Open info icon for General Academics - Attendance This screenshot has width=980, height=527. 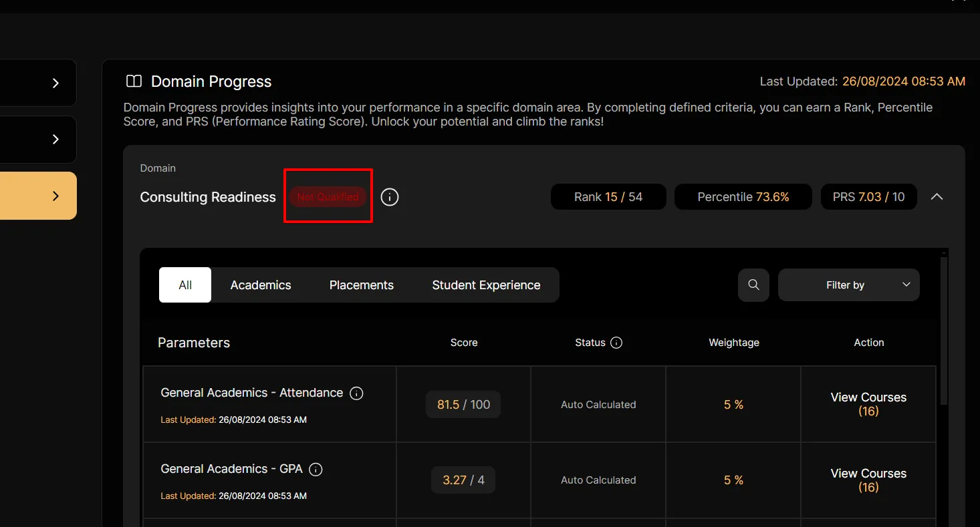(357, 393)
